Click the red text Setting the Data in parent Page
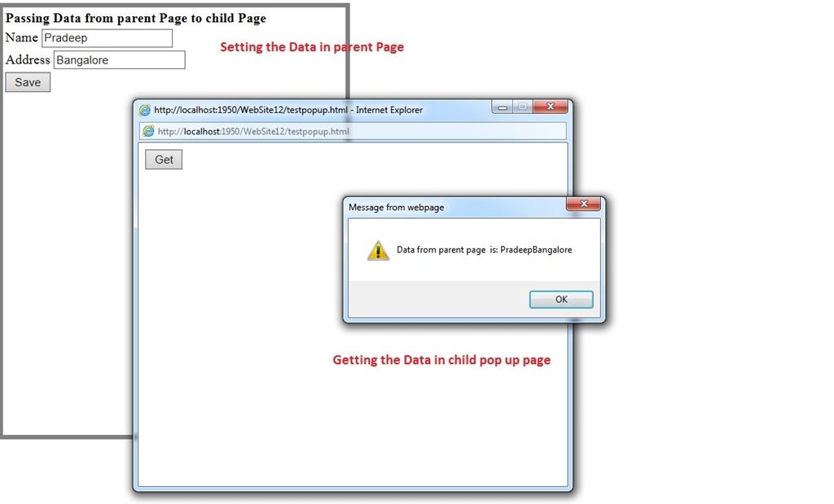 (x=312, y=46)
